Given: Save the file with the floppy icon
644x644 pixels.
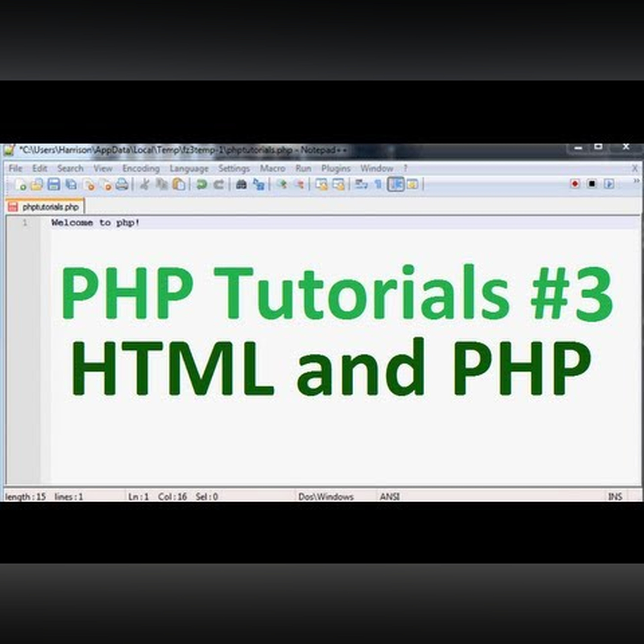Looking at the screenshot, I should click(54, 185).
